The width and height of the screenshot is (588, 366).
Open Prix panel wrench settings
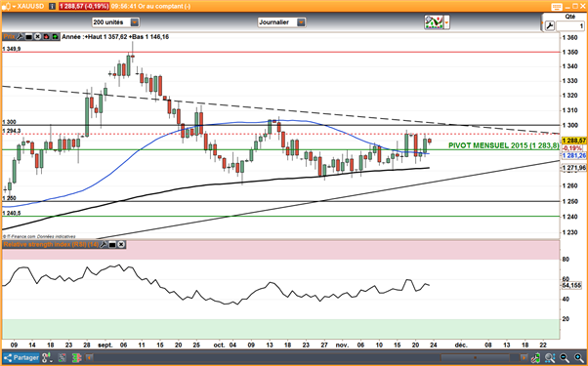(x=20, y=37)
